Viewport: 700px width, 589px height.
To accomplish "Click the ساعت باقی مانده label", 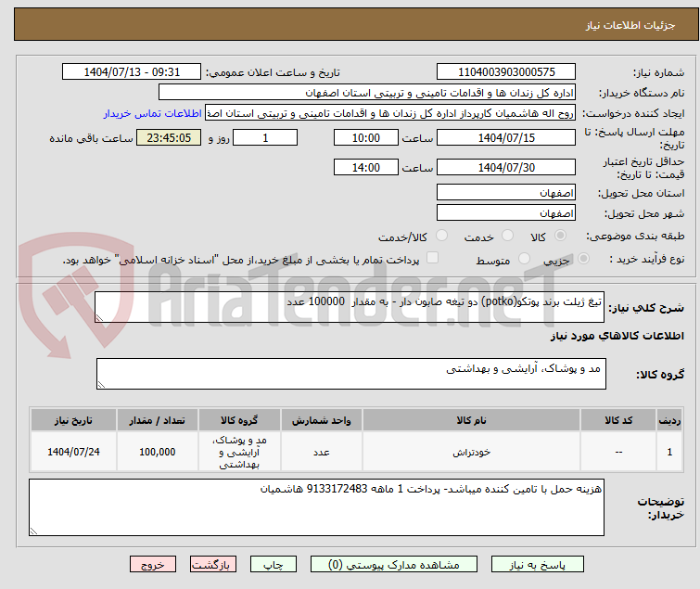I will point(91,138).
